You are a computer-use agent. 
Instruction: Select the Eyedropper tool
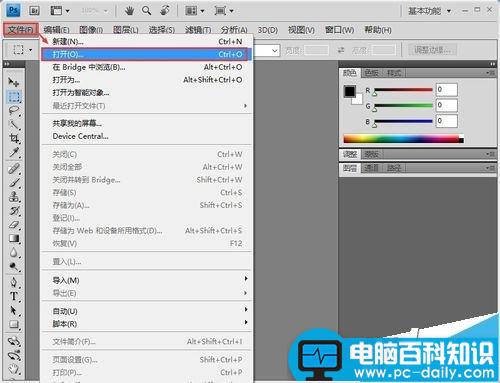tap(14, 153)
